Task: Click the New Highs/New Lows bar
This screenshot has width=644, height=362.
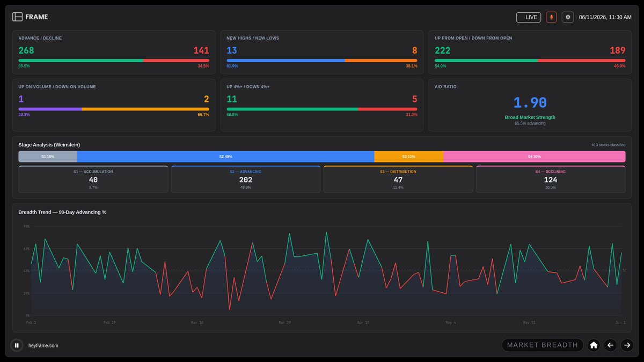Action: [x=322, y=61]
